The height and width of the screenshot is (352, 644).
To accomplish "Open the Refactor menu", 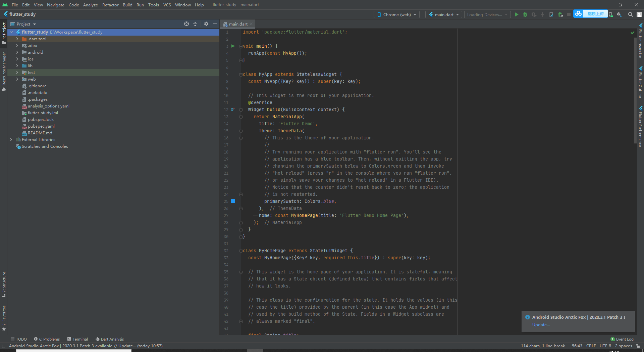I will click(x=110, y=5).
